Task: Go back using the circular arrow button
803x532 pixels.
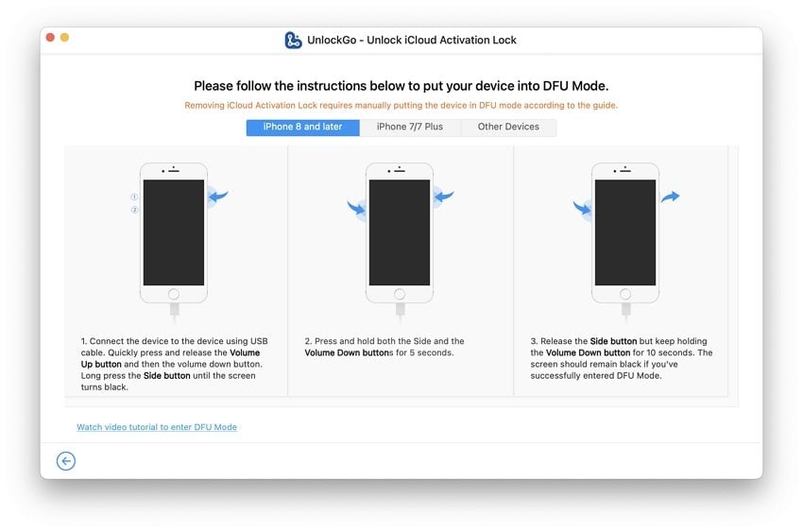Action: (66, 461)
